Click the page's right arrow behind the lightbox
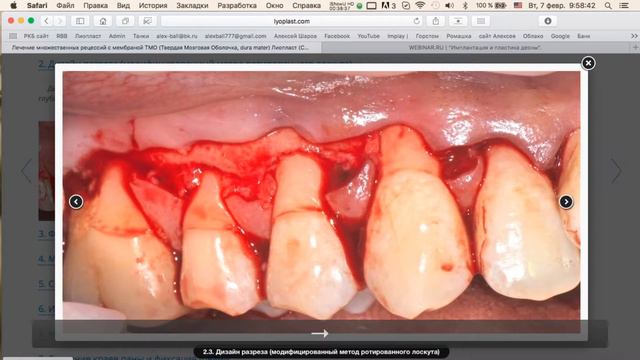 pyautogui.click(x=616, y=171)
